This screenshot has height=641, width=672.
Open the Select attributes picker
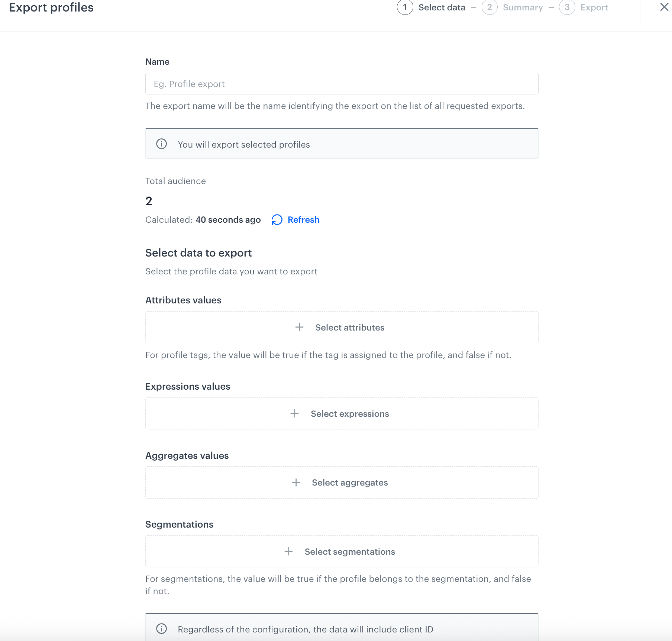(x=350, y=328)
